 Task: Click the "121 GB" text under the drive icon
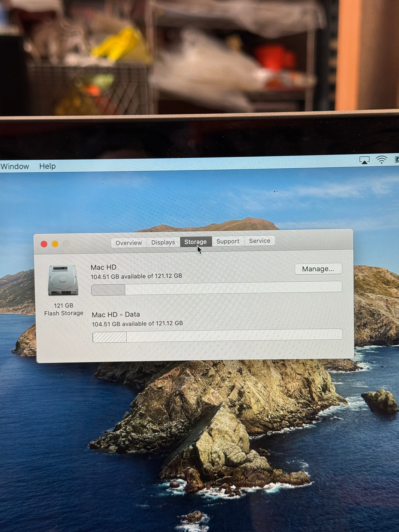coord(63,306)
